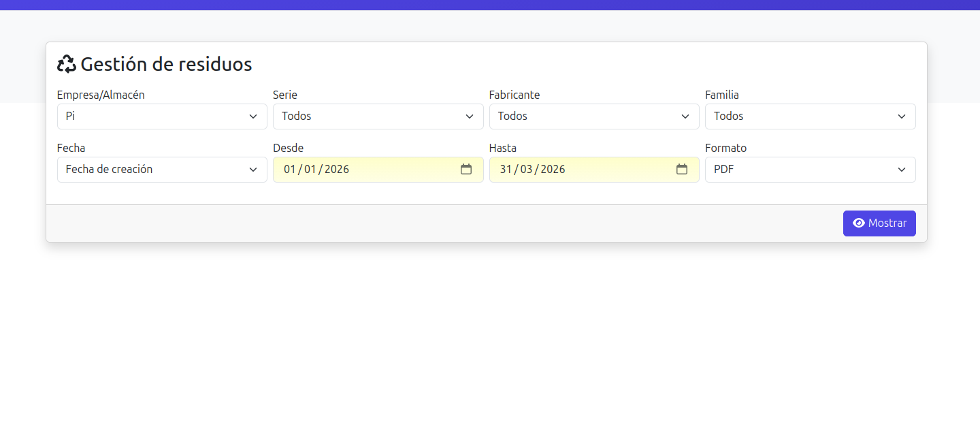Click the chevron arrow of the Formato selector
The height and width of the screenshot is (434, 980).
click(902, 170)
